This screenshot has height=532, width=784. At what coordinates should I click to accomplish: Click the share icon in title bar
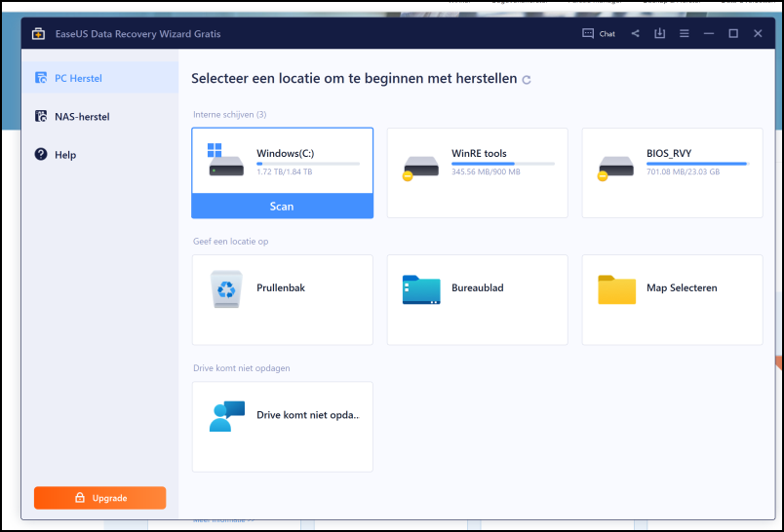[x=635, y=33]
